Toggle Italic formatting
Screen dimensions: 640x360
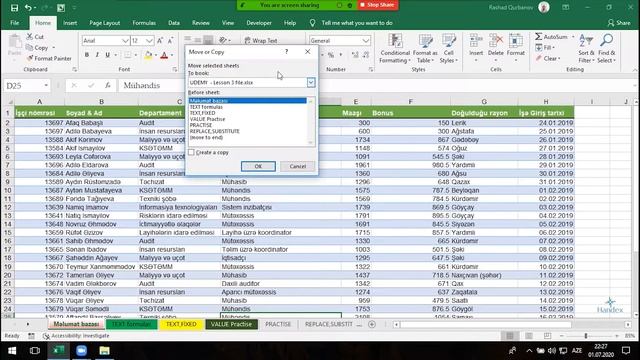(x=97, y=55)
